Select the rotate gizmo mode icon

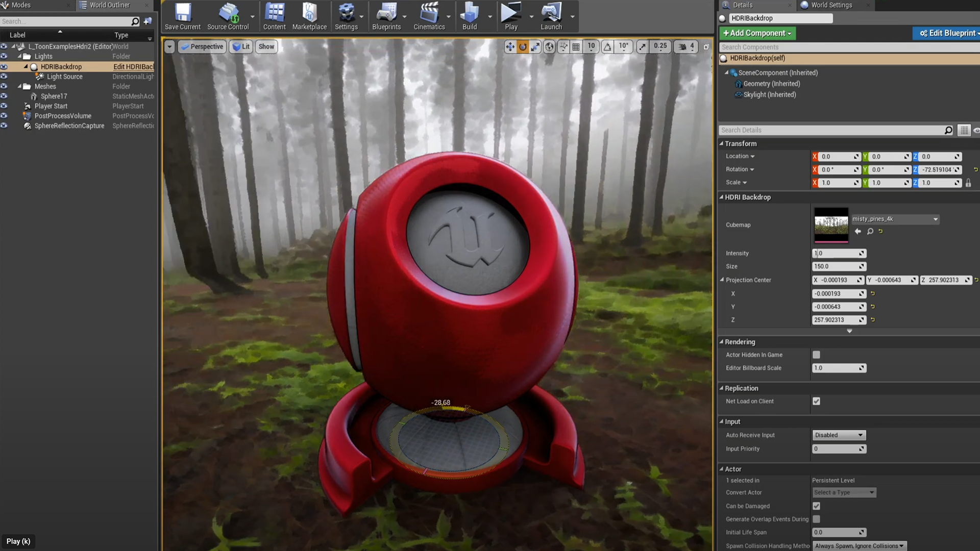523,47
